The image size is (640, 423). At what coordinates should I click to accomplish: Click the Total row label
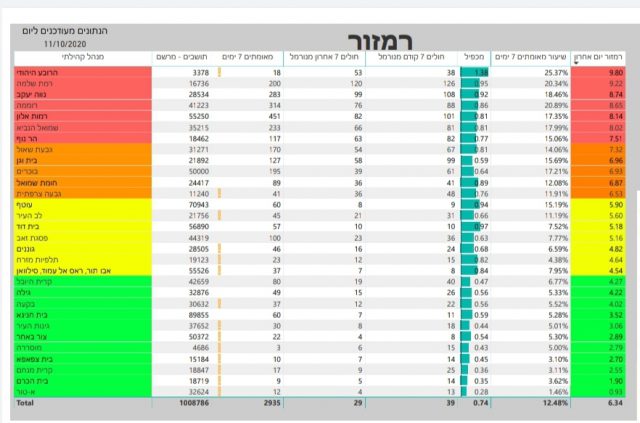(x=28, y=403)
